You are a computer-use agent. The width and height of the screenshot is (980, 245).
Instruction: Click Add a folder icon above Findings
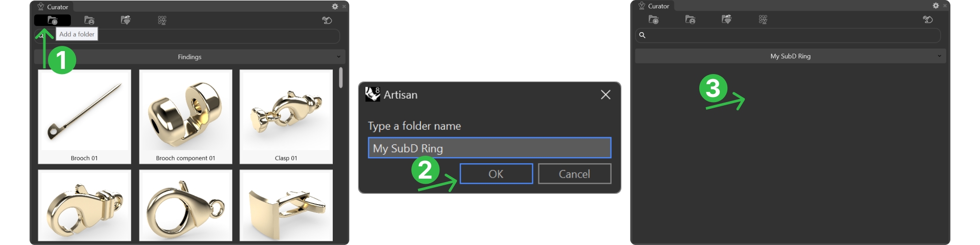53,20
